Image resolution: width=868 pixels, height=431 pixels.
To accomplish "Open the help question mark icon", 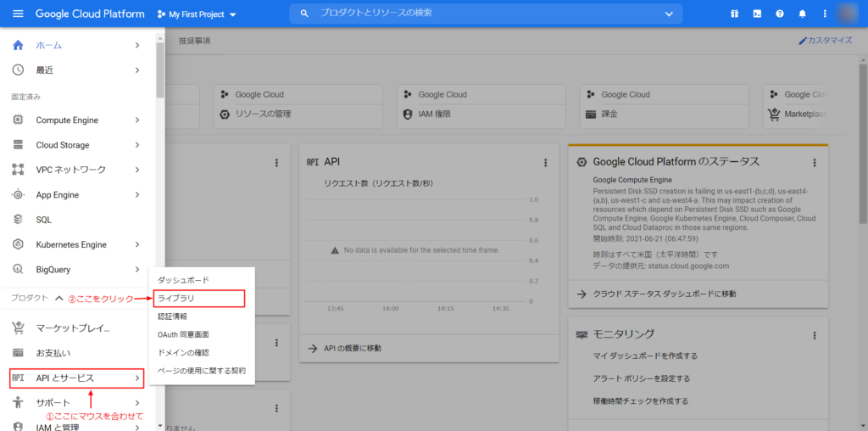I will (780, 14).
